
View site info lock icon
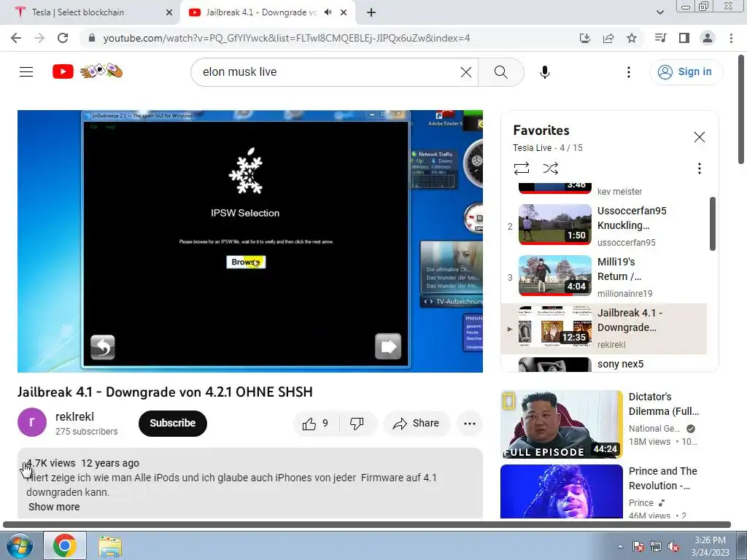coord(92,38)
